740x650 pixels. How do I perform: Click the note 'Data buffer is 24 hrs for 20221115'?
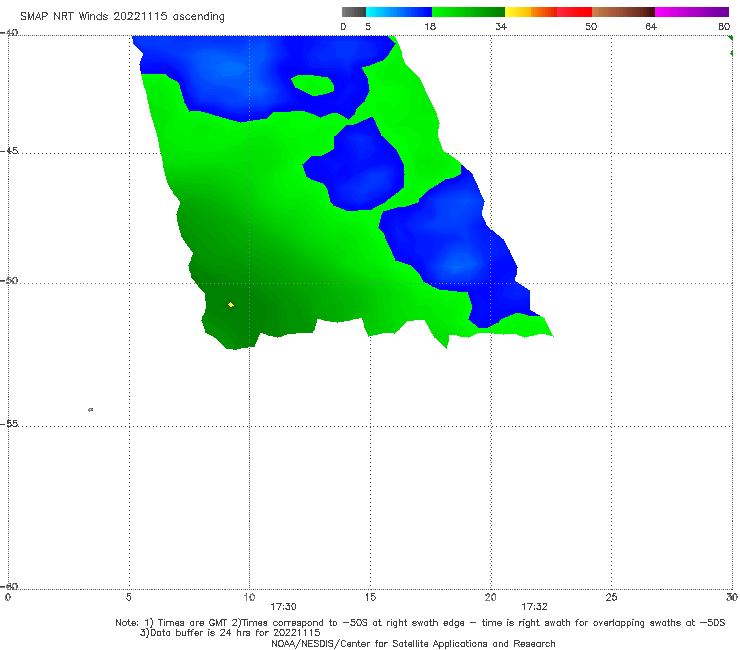230,633
